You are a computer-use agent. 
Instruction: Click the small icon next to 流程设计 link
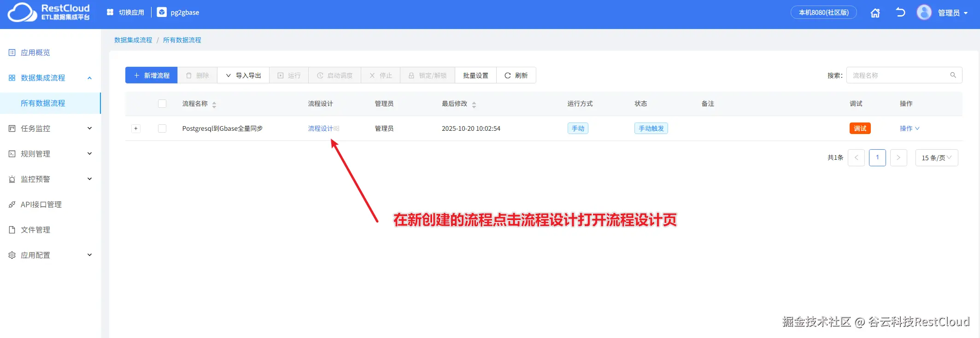[x=336, y=129]
